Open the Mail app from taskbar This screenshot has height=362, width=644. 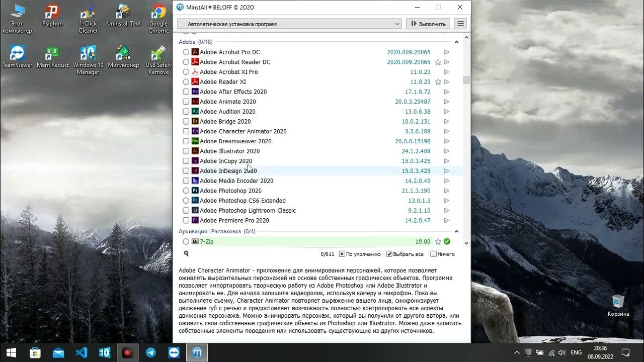[x=58, y=352]
